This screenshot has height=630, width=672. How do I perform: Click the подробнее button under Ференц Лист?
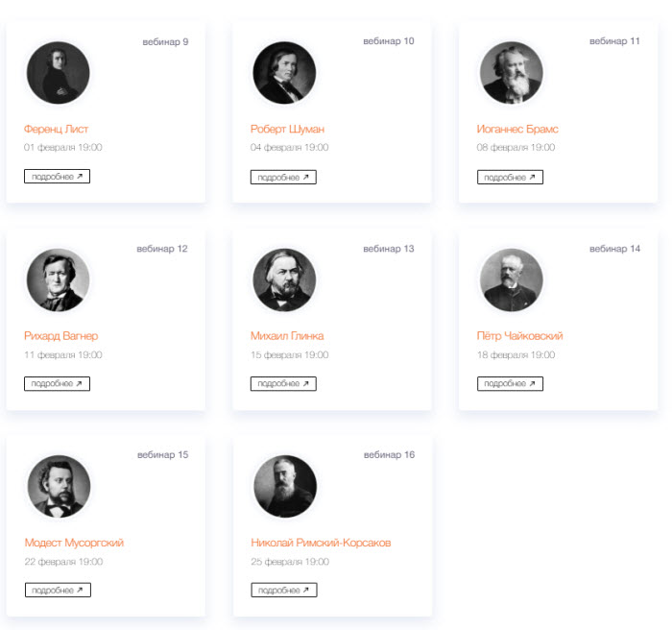(x=57, y=177)
